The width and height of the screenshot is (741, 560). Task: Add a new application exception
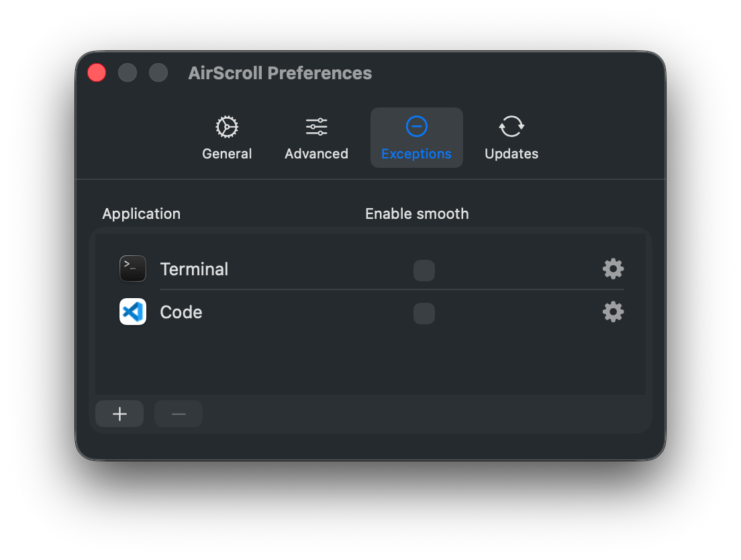pyautogui.click(x=119, y=413)
